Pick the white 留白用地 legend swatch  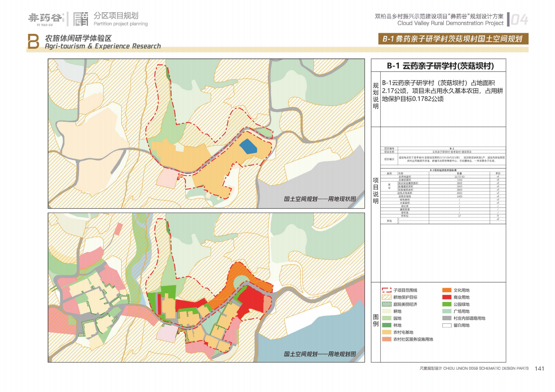click(x=447, y=325)
